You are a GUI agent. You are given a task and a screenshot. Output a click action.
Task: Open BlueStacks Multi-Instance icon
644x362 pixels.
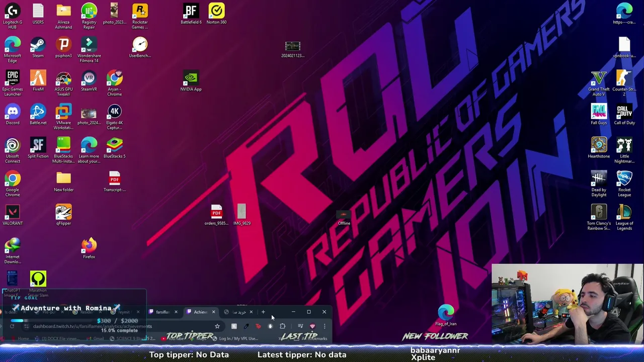click(63, 150)
